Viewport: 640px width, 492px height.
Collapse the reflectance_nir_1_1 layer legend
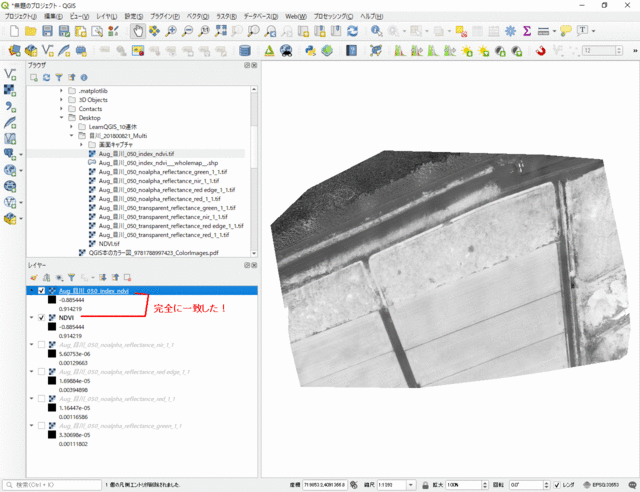click(31, 345)
